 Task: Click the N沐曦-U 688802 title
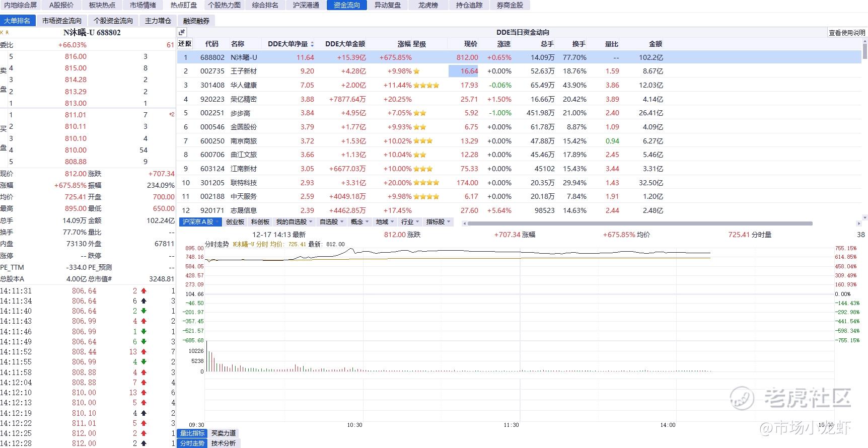(92, 32)
